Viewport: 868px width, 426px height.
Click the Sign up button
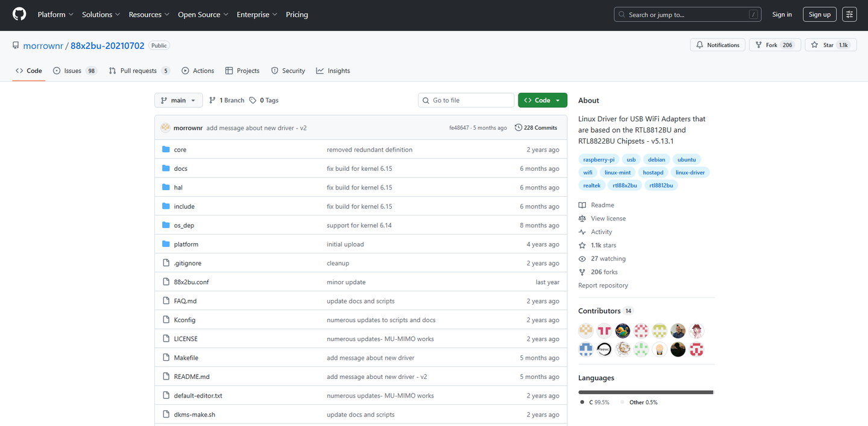(x=820, y=14)
